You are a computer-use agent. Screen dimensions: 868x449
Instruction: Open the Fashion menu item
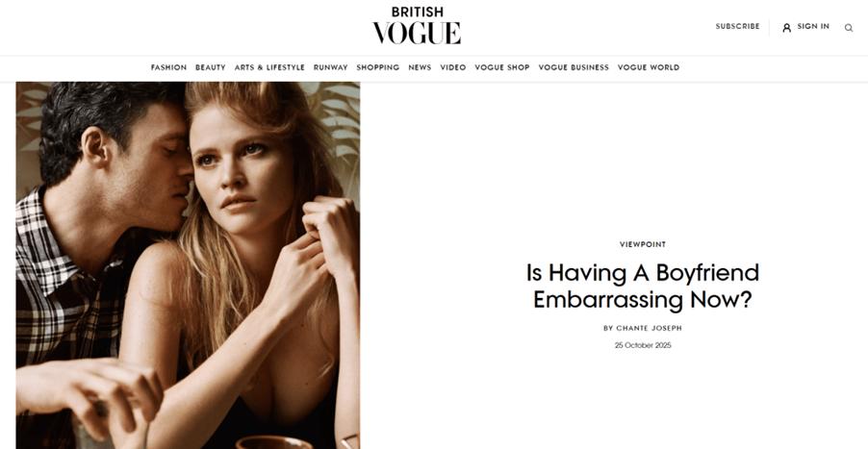pyautogui.click(x=168, y=67)
